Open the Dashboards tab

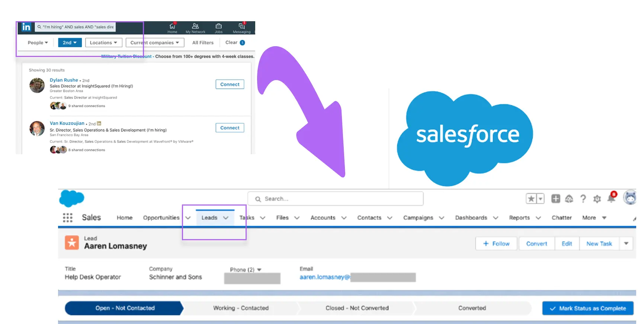[471, 218]
